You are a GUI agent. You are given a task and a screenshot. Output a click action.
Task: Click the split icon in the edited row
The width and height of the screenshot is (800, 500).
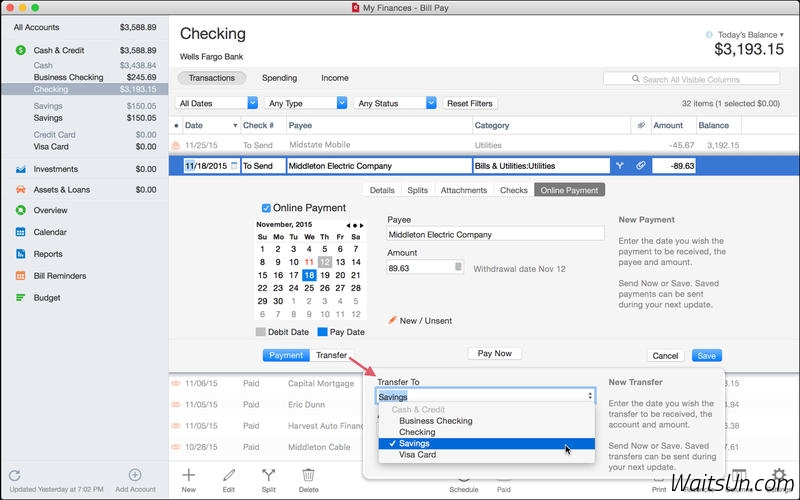tap(619, 166)
